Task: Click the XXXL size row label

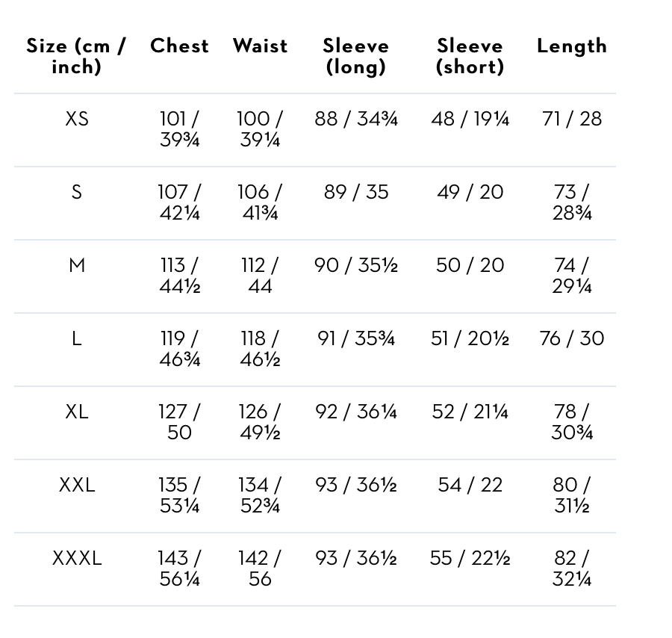Action: [x=77, y=559]
